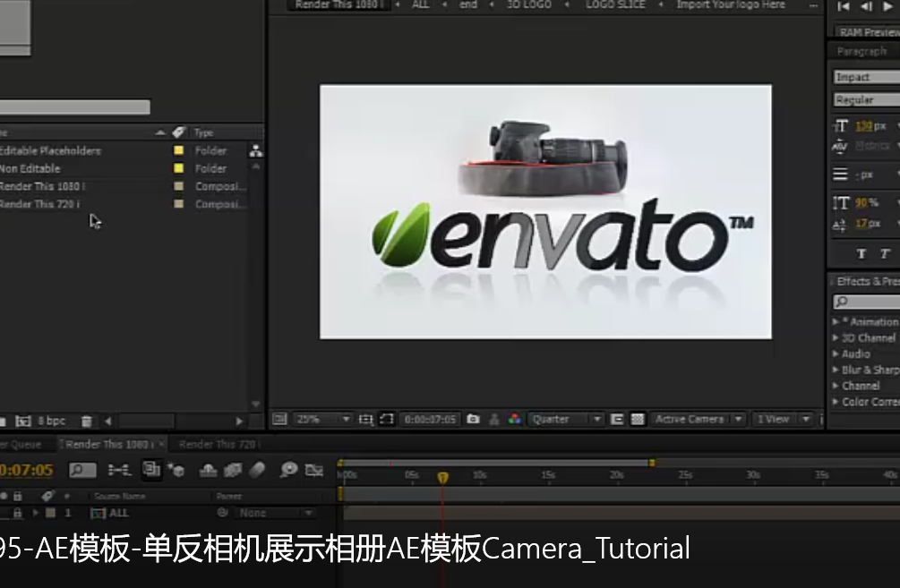
Task: Click the trash icon in Project panel
Action: pyautogui.click(x=86, y=421)
